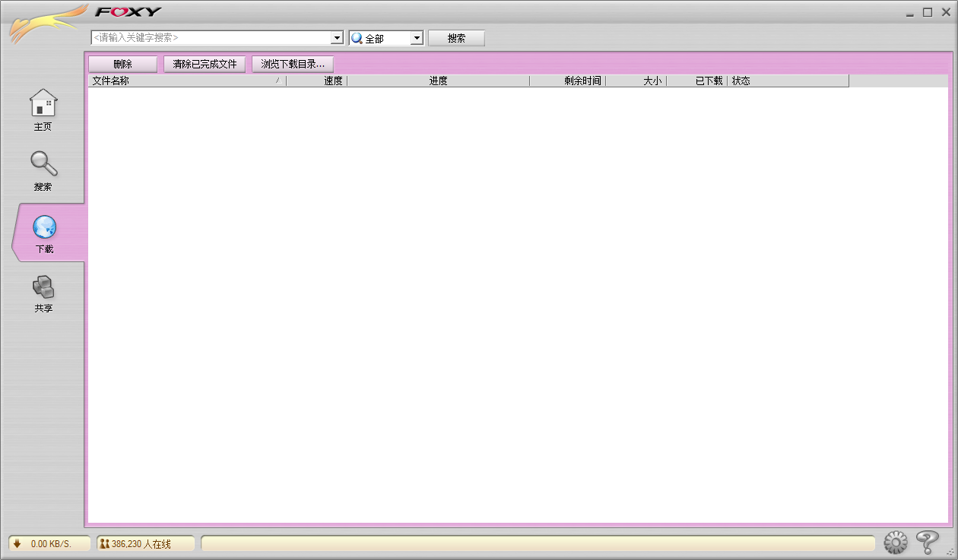Click the online users people icon

click(104, 543)
